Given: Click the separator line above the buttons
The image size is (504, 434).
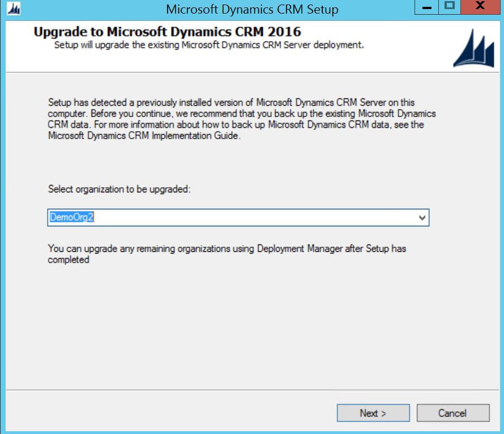Looking at the screenshot, I should point(252,389).
